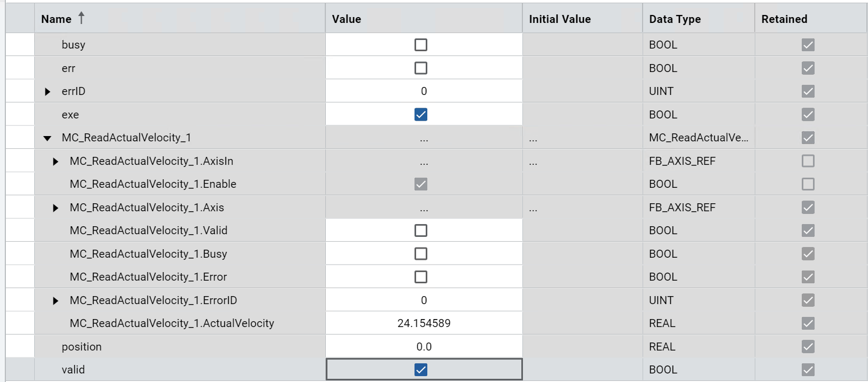Sort by the Value column header

pyautogui.click(x=347, y=19)
